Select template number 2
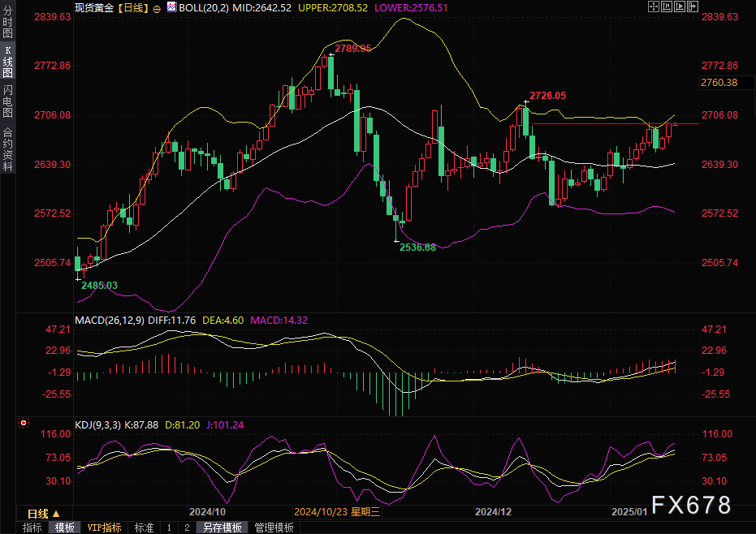The height and width of the screenshot is (534, 756). tap(186, 528)
